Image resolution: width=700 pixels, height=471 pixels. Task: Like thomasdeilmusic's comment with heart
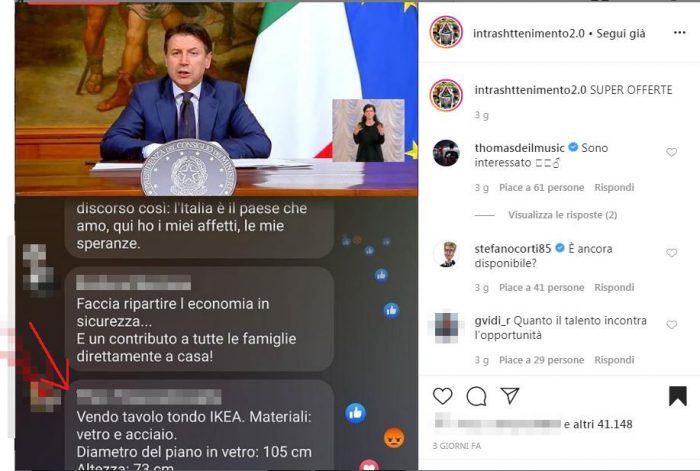(671, 152)
